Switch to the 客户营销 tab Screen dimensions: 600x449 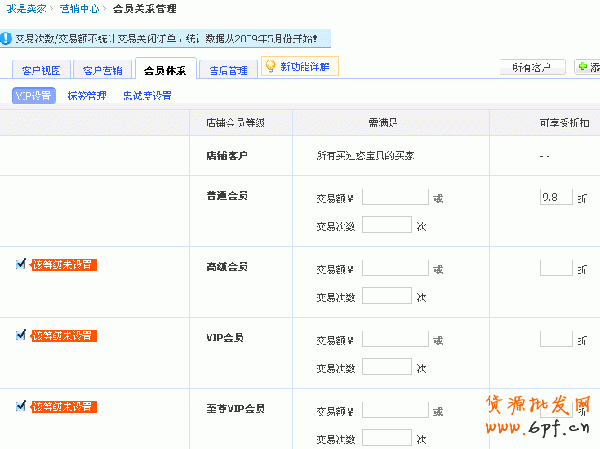click(103, 71)
